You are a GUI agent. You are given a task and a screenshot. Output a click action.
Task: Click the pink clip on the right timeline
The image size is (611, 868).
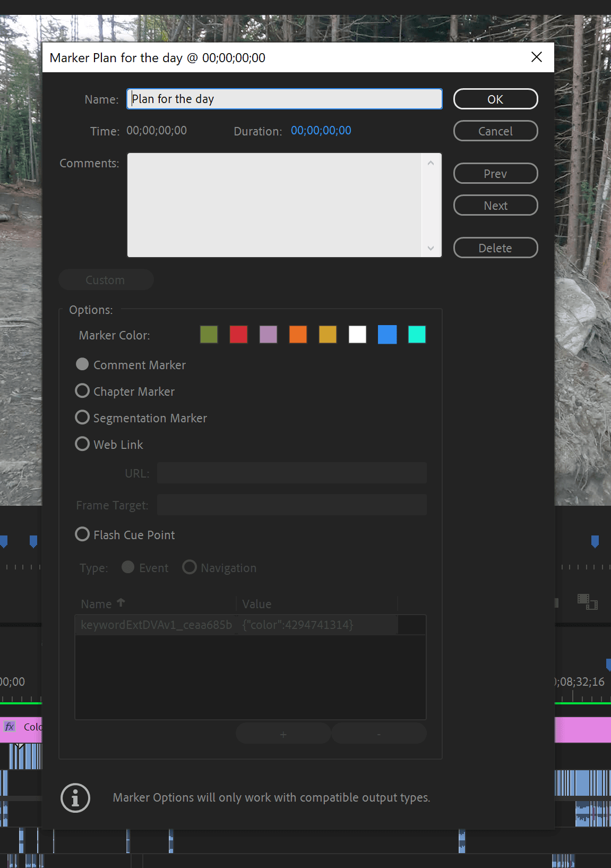pyautogui.click(x=583, y=730)
